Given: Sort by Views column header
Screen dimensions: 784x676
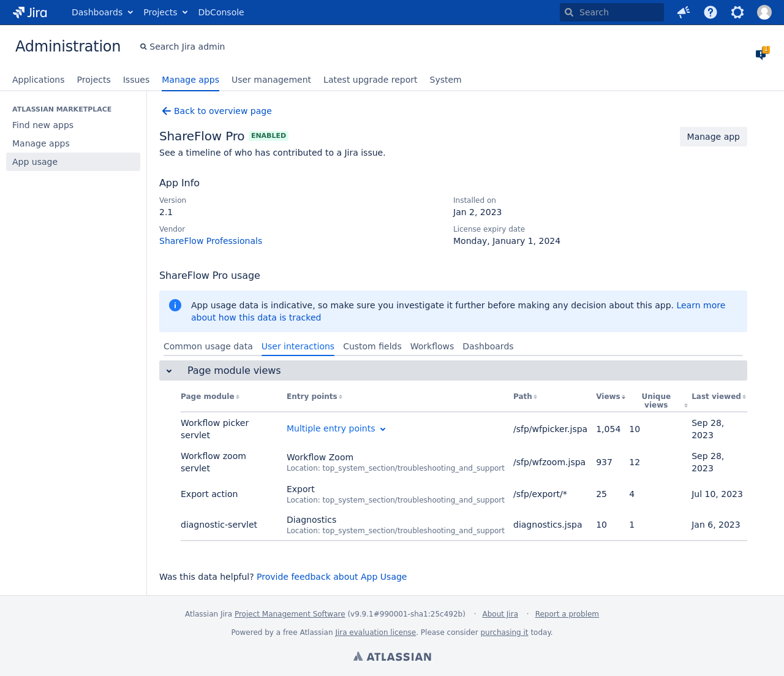Looking at the screenshot, I should 610,397.
